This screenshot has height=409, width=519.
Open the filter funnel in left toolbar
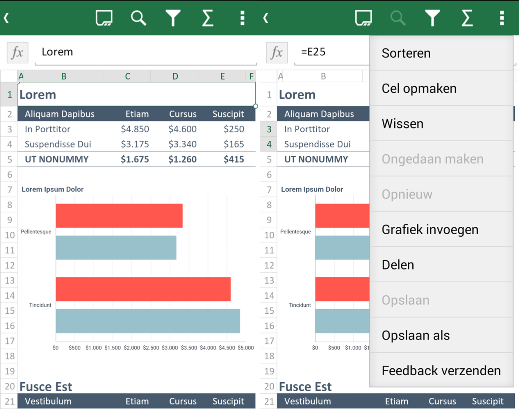(173, 18)
